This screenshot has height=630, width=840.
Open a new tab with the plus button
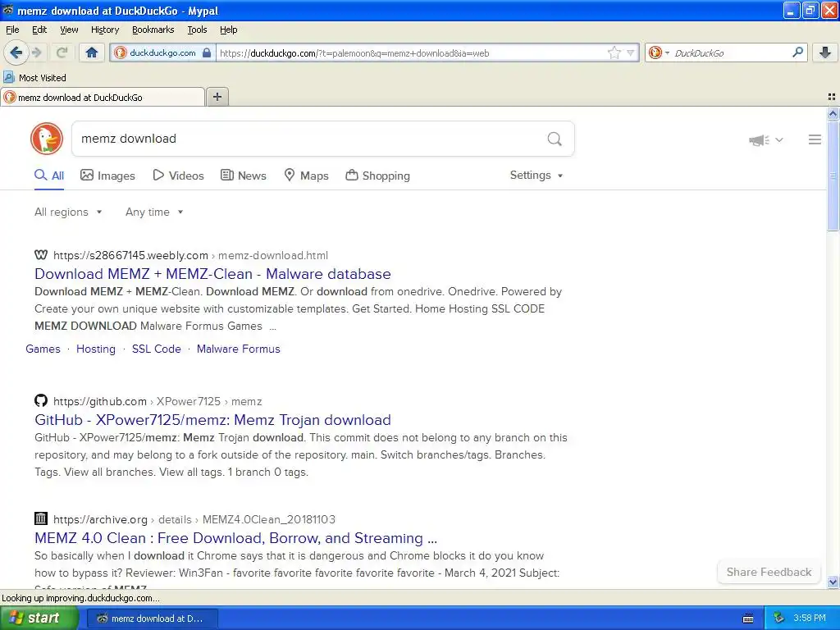pos(217,97)
